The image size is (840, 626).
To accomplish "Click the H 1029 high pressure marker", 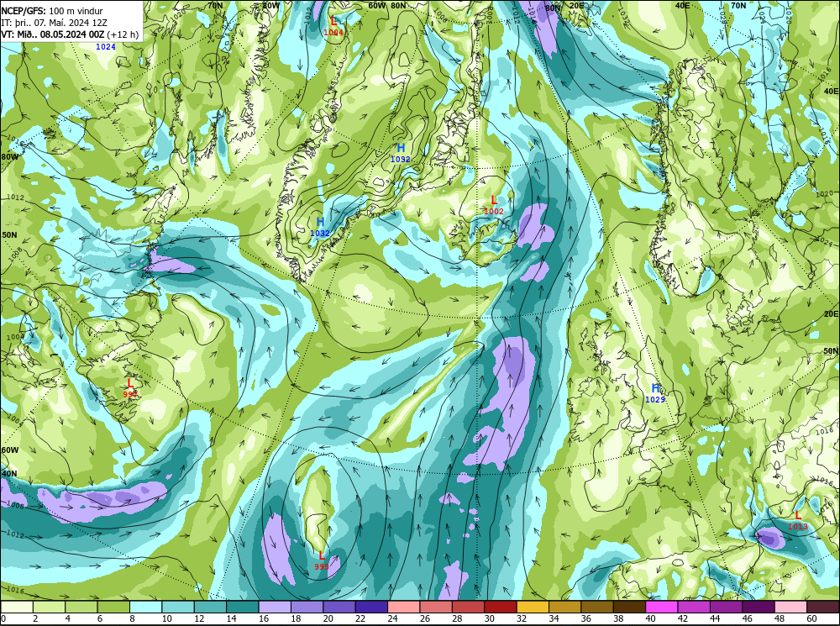I will (x=655, y=393).
